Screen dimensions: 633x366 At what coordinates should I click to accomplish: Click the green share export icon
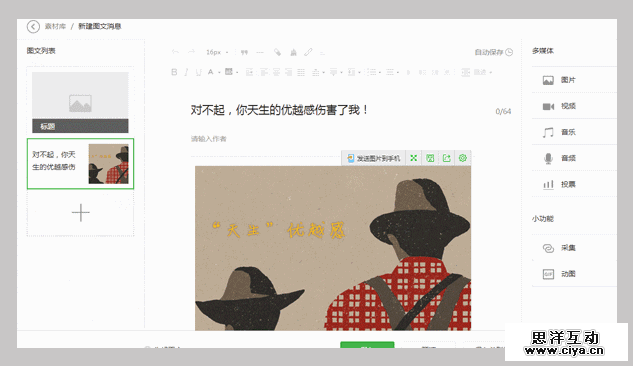pos(446,158)
